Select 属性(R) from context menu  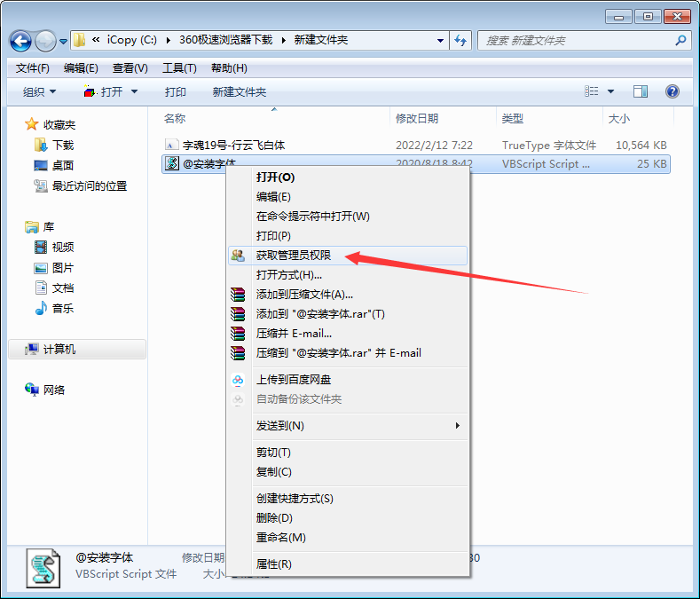pos(274,564)
